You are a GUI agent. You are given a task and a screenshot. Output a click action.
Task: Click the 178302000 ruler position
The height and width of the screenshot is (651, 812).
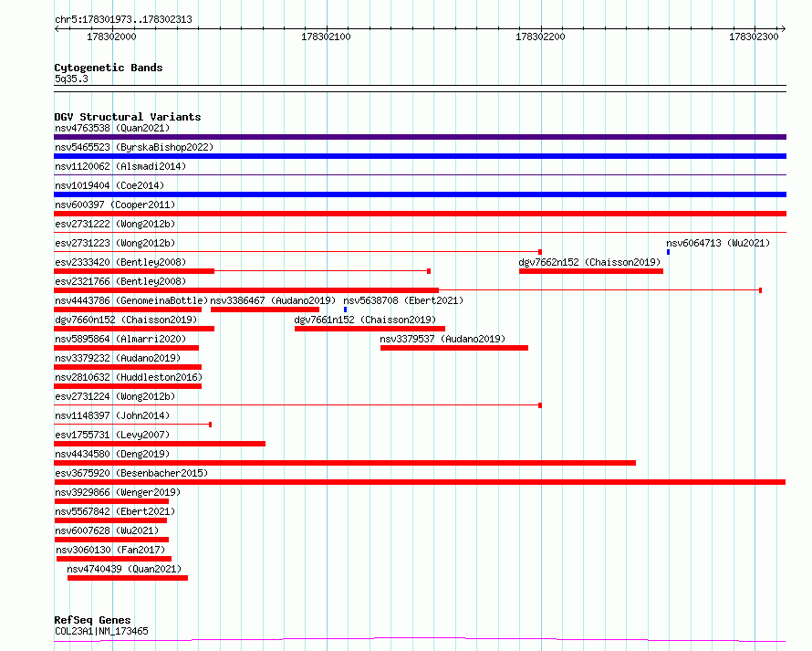[x=112, y=37]
